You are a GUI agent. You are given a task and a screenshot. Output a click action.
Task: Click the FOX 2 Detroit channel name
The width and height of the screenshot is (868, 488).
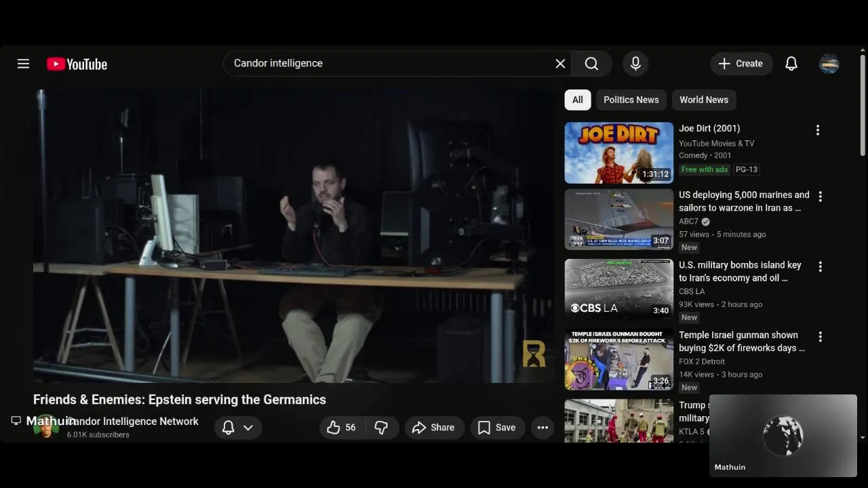(702, 361)
